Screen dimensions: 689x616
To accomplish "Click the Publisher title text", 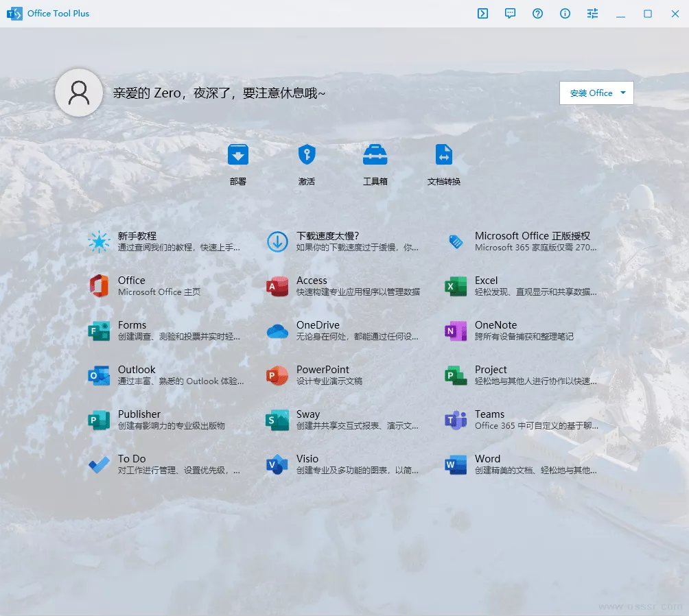I will click(139, 414).
